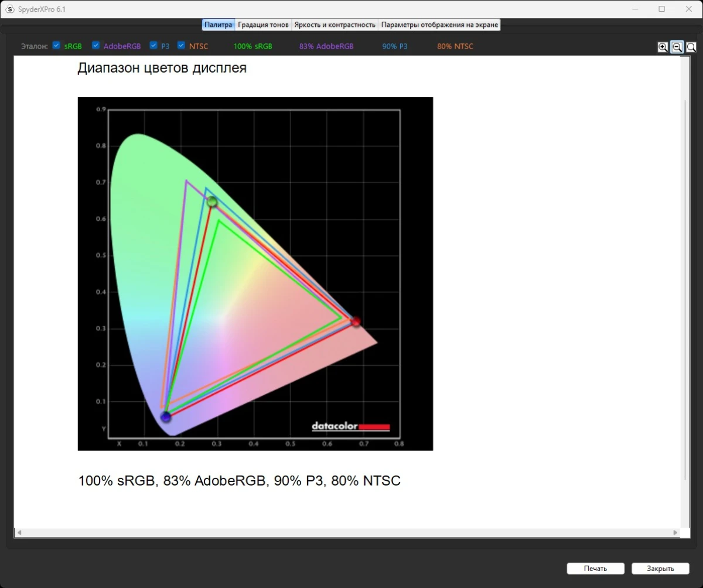Click the SpyderXPro app icon in title bar

[9, 9]
